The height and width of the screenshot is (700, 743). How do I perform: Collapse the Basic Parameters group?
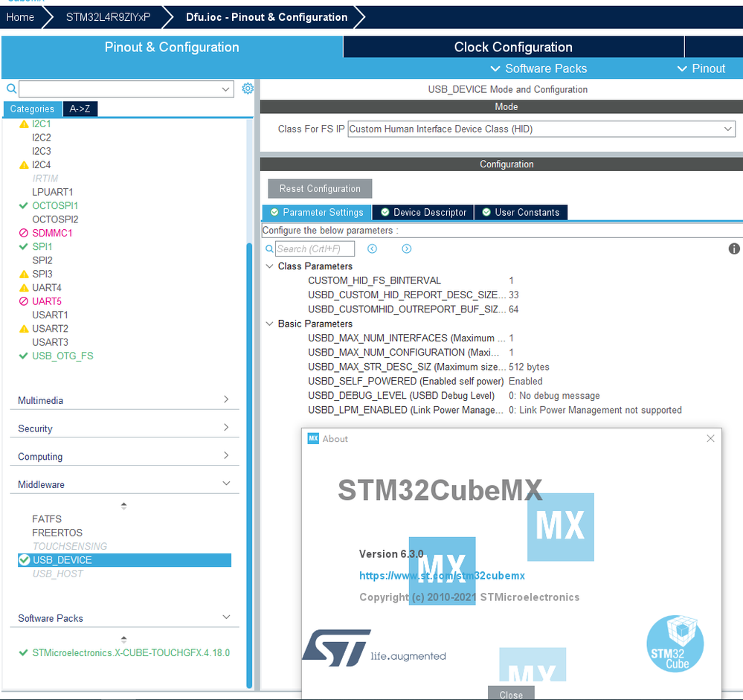[270, 324]
